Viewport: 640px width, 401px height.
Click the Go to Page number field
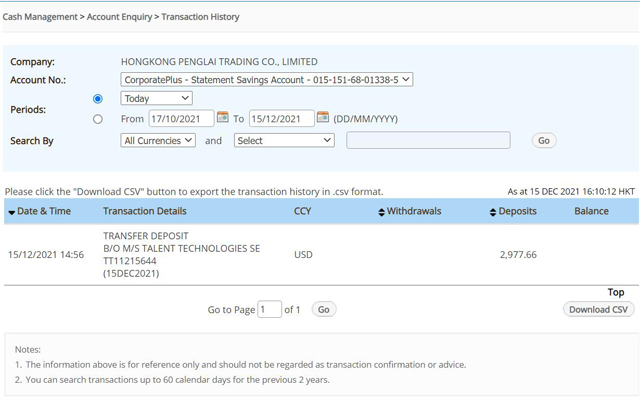pyautogui.click(x=269, y=309)
